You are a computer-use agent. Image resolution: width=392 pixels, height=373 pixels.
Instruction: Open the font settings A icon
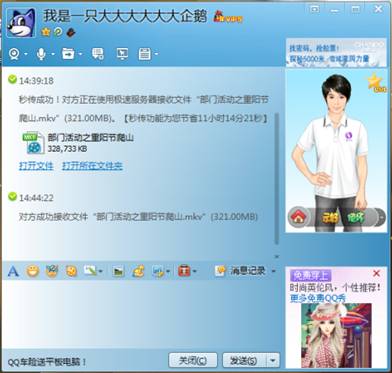tap(13, 271)
